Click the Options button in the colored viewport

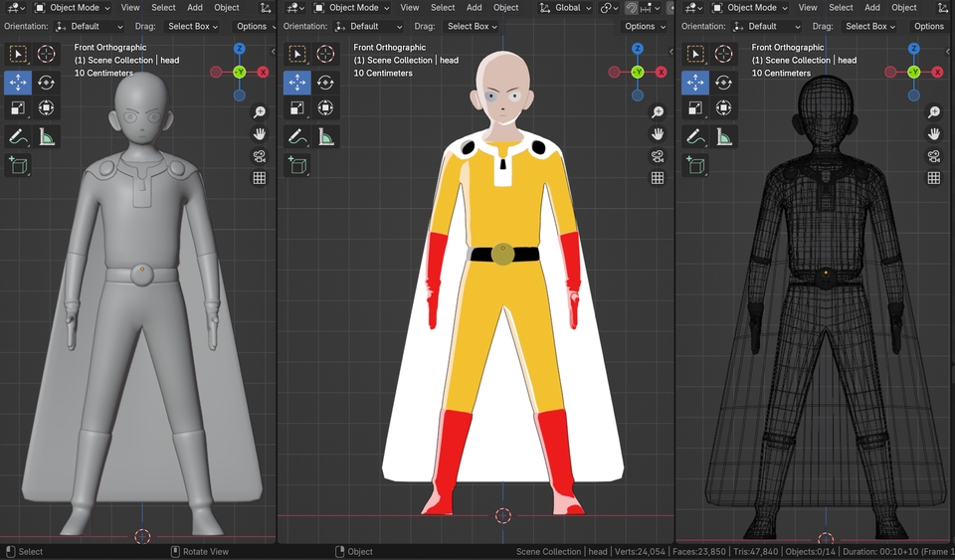coord(644,26)
